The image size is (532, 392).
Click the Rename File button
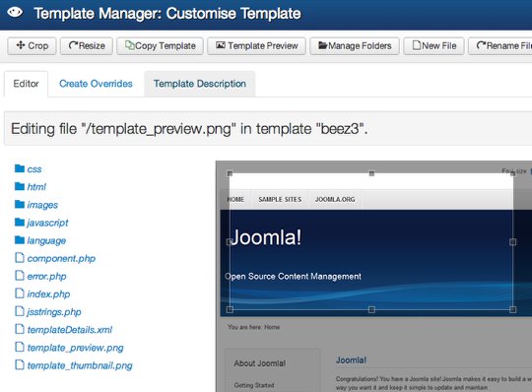(500, 45)
